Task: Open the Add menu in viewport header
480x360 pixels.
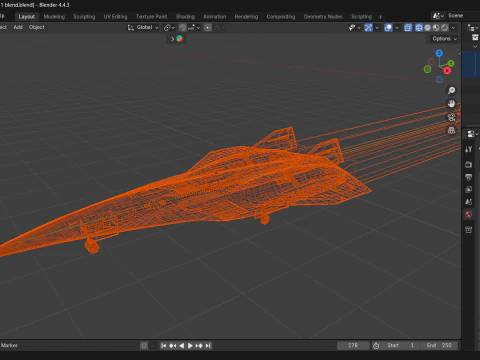Action: pos(18,27)
